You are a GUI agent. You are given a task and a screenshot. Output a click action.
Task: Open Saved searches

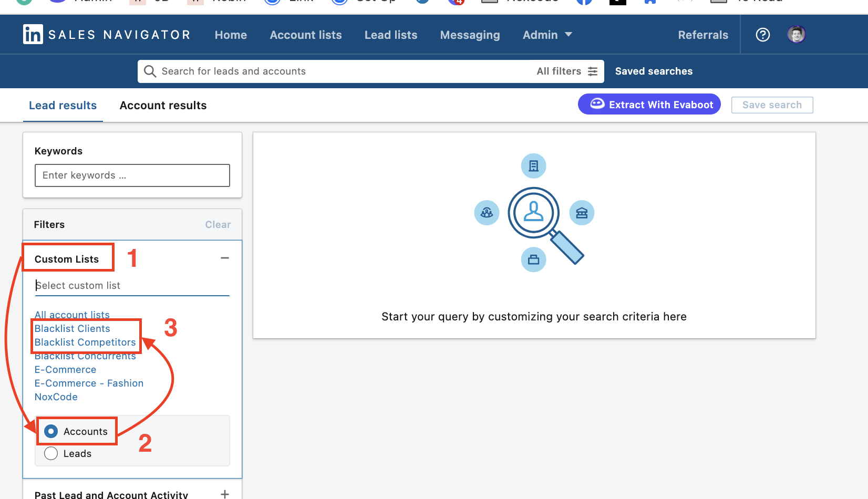click(x=654, y=71)
